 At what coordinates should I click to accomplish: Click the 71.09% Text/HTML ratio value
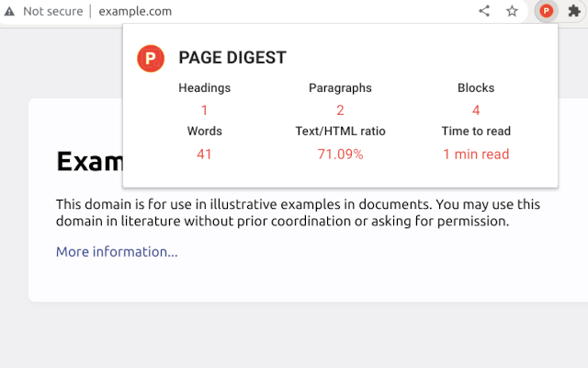[x=340, y=154]
